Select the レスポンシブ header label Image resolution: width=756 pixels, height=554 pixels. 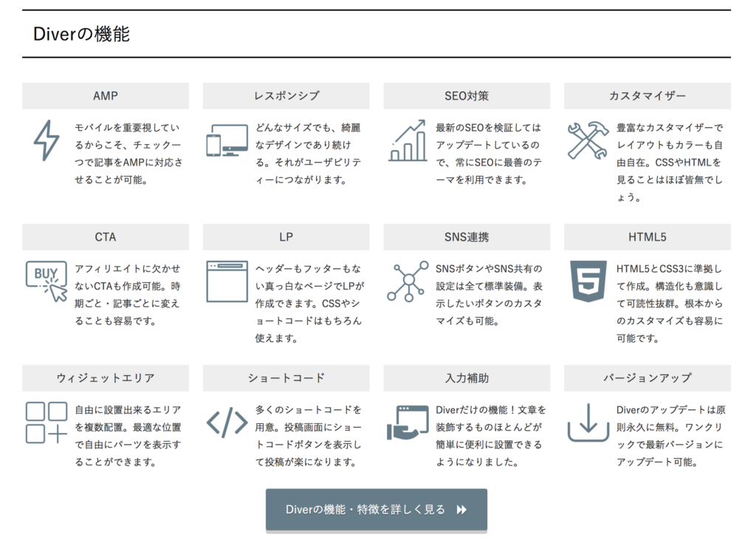pos(286,95)
